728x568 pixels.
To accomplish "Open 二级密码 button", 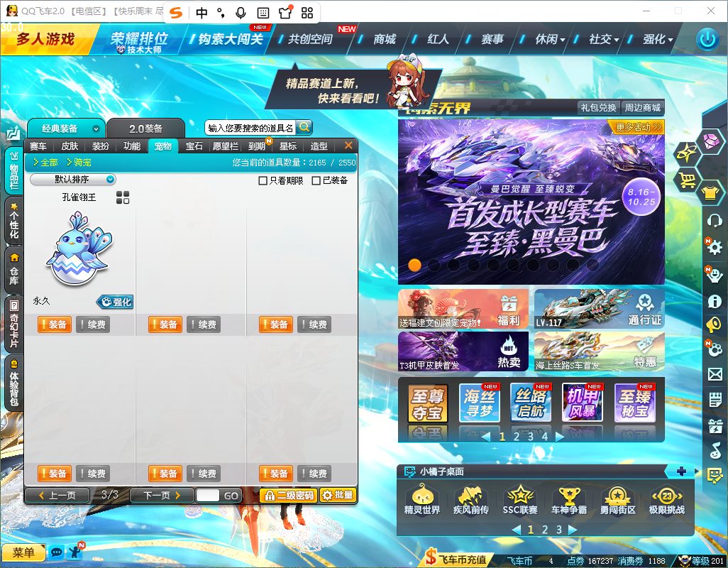I will [x=288, y=496].
